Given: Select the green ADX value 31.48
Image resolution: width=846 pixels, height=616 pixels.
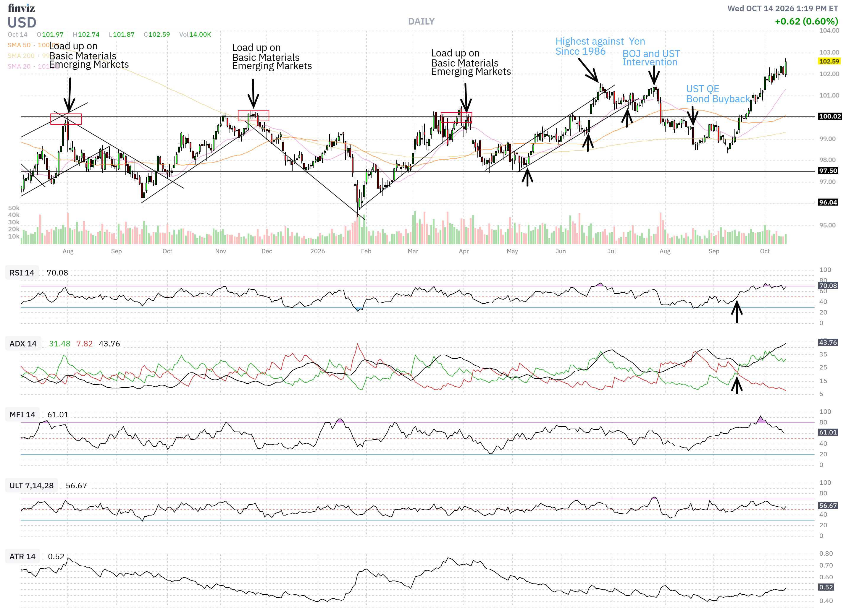Looking at the screenshot, I should click(60, 344).
